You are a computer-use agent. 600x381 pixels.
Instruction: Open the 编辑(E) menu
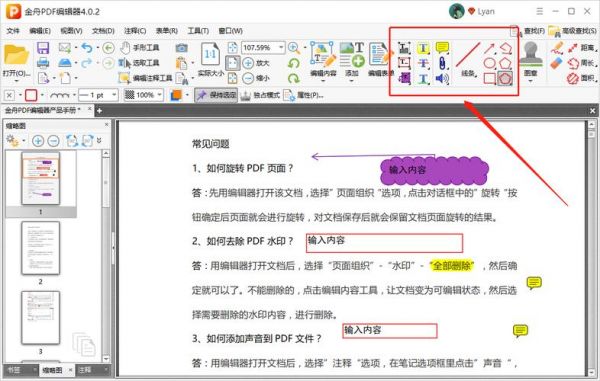(40, 31)
